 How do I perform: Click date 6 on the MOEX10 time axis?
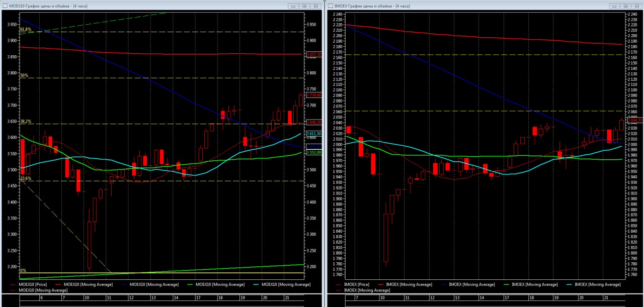click(41, 298)
